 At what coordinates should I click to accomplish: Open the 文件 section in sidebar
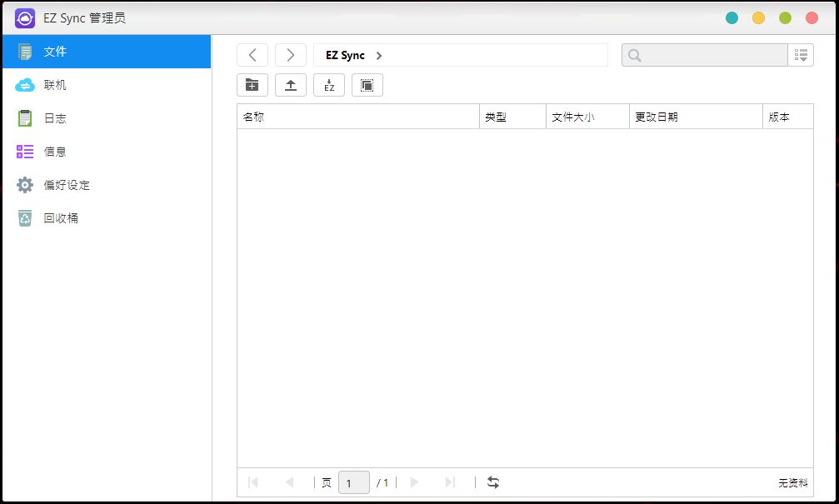[x=107, y=52]
